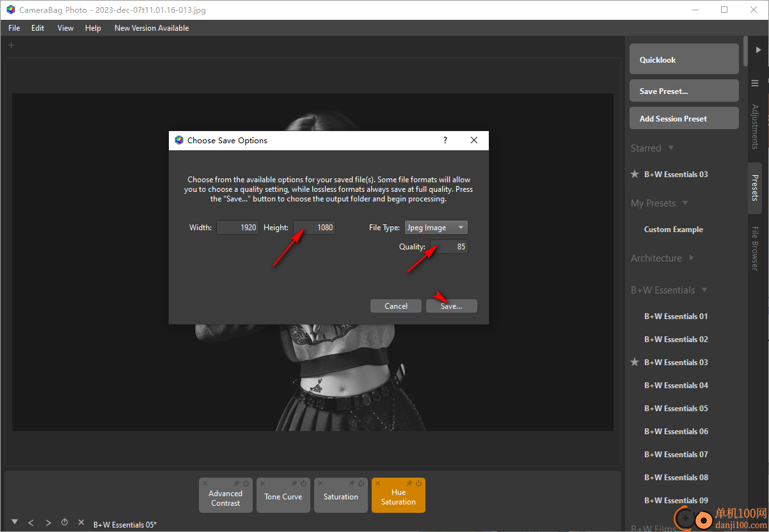Go to previous state with left chevron
Screen dimensions: 769x532
(31, 522)
